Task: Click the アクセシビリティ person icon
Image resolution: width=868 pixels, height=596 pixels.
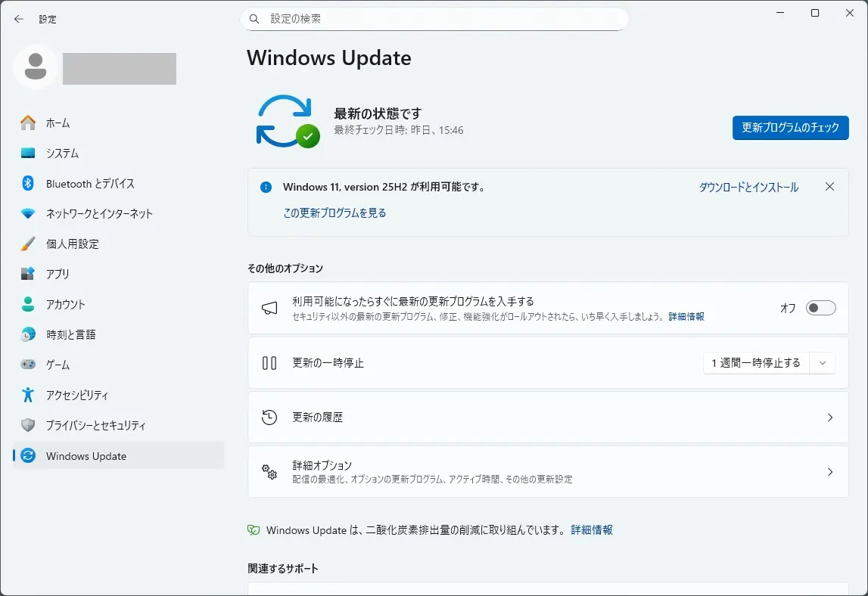Action: click(x=28, y=395)
